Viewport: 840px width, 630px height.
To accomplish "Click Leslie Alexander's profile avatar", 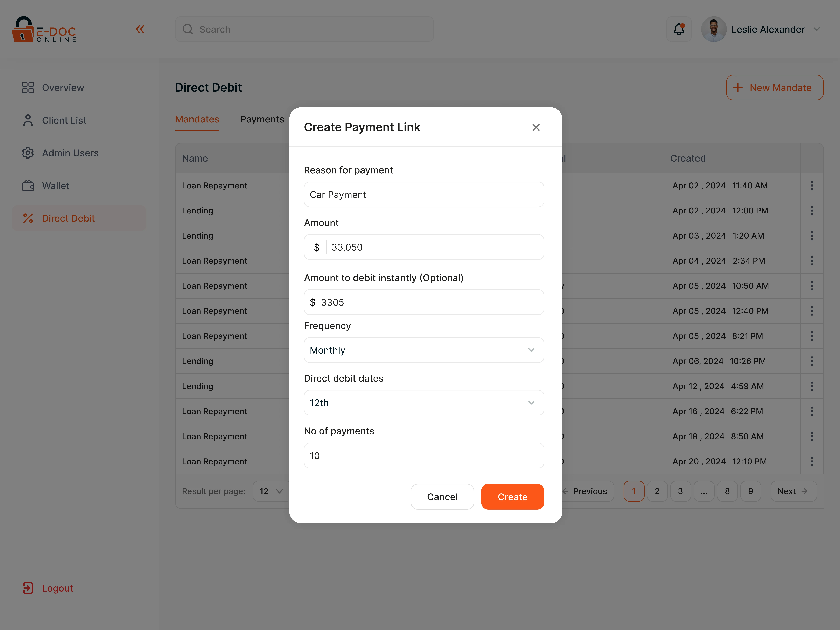I will click(x=714, y=29).
